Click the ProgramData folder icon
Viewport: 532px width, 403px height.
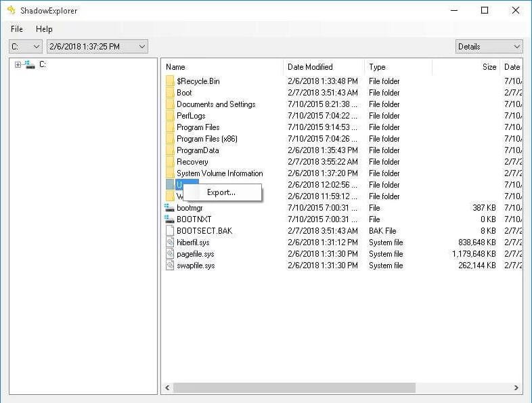coord(170,150)
